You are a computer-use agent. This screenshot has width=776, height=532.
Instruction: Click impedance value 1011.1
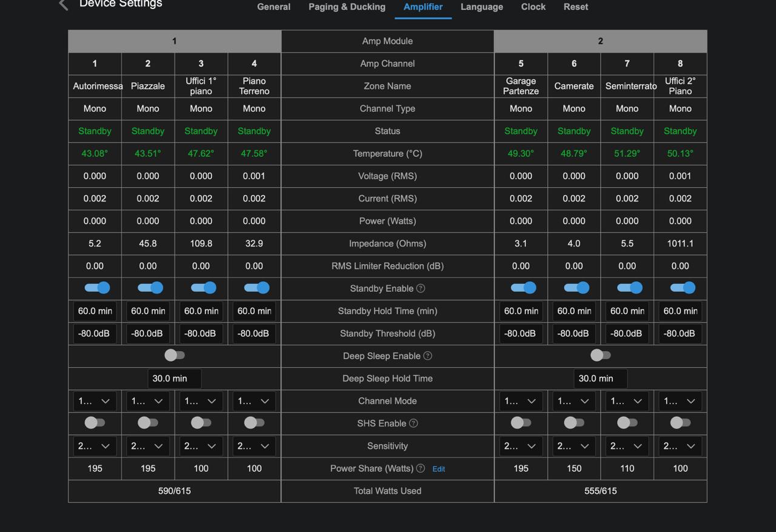click(x=680, y=244)
